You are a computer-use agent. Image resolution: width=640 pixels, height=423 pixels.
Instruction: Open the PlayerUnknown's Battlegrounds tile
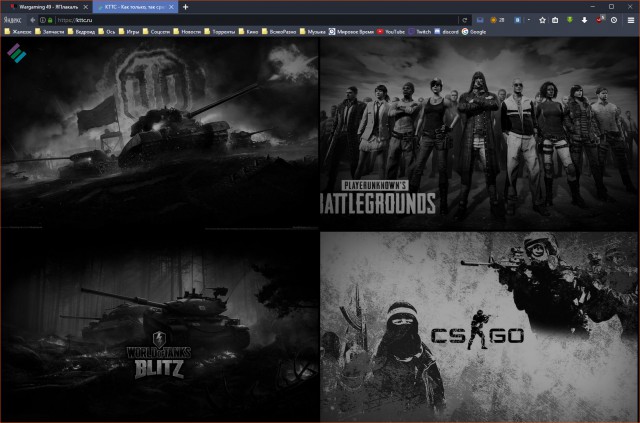click(479, 134)
